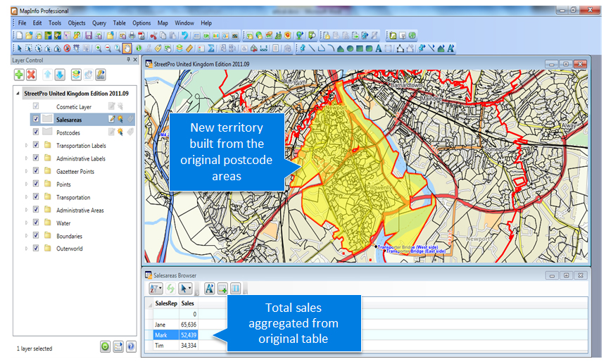611x364 pixels.
Task: Open the Map menu
Action: tap(163, 23)
